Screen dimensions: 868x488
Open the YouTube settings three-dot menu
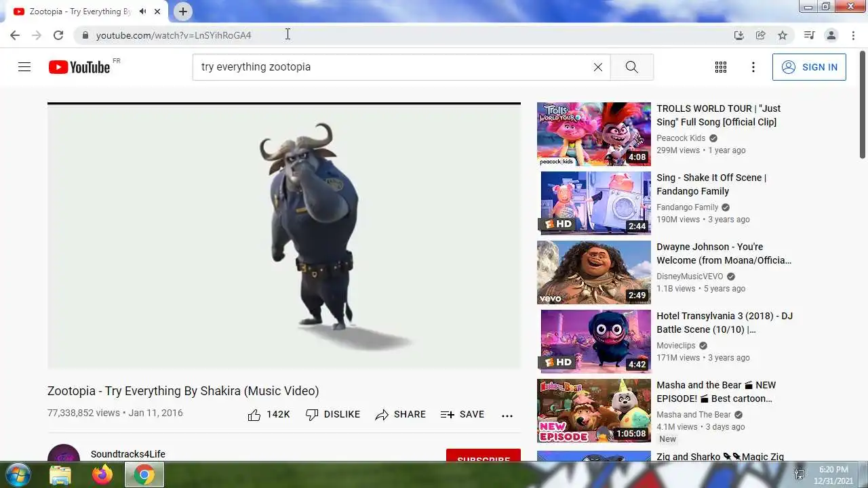click(x=753, y=67)
